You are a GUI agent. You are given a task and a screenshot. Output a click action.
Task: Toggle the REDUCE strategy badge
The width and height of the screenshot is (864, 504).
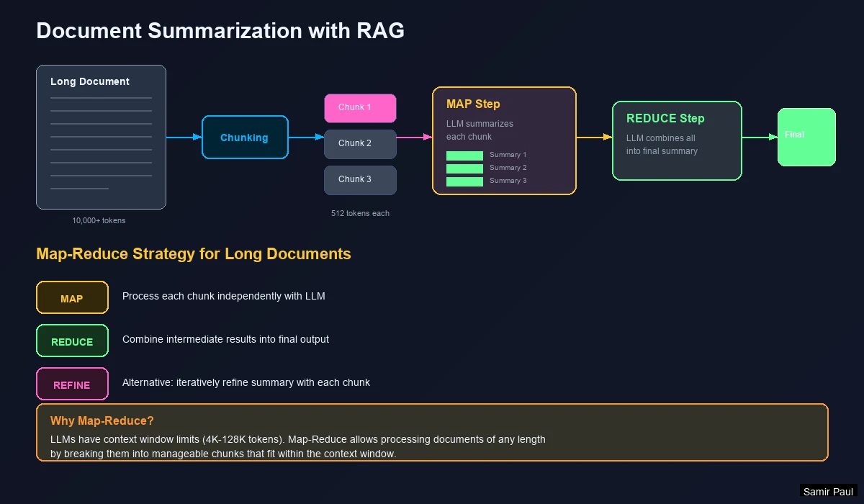tap(72, 341)
